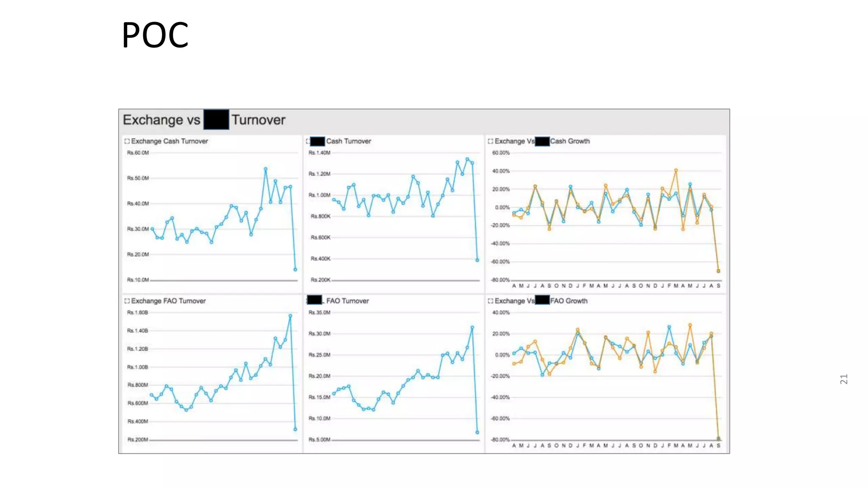Select the 'Cash Turnover' chart title
Image resolution: width=868 pixels, height=488 pixels.
(348, 141)
